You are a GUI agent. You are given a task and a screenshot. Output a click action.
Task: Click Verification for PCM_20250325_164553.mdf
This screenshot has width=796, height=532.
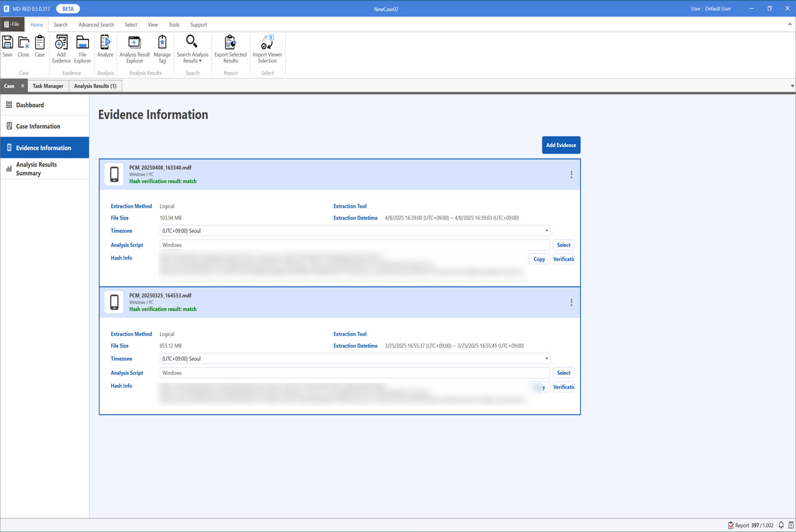pos(564,387)
